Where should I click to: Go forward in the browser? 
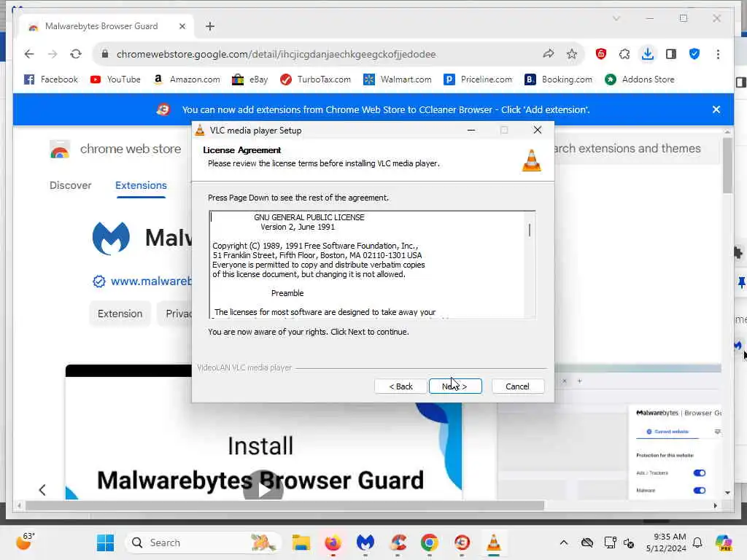[53, 54]
